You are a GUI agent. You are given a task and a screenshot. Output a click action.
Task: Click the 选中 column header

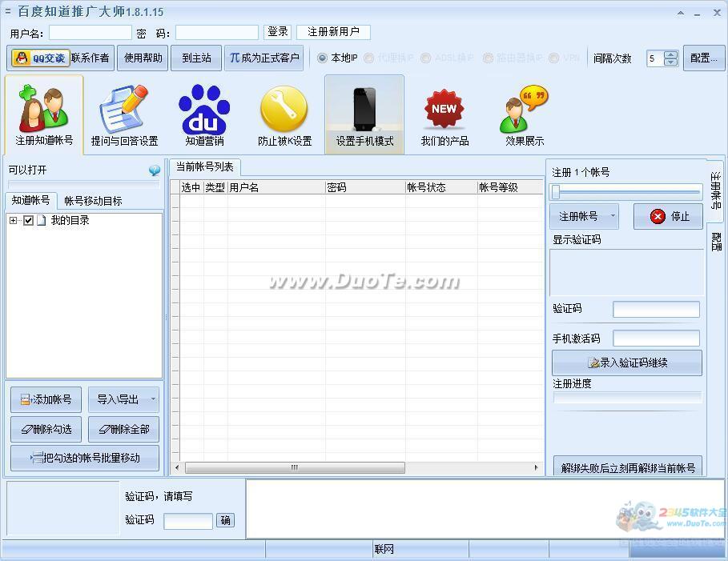pyautogui.click(x=191, y=187)
